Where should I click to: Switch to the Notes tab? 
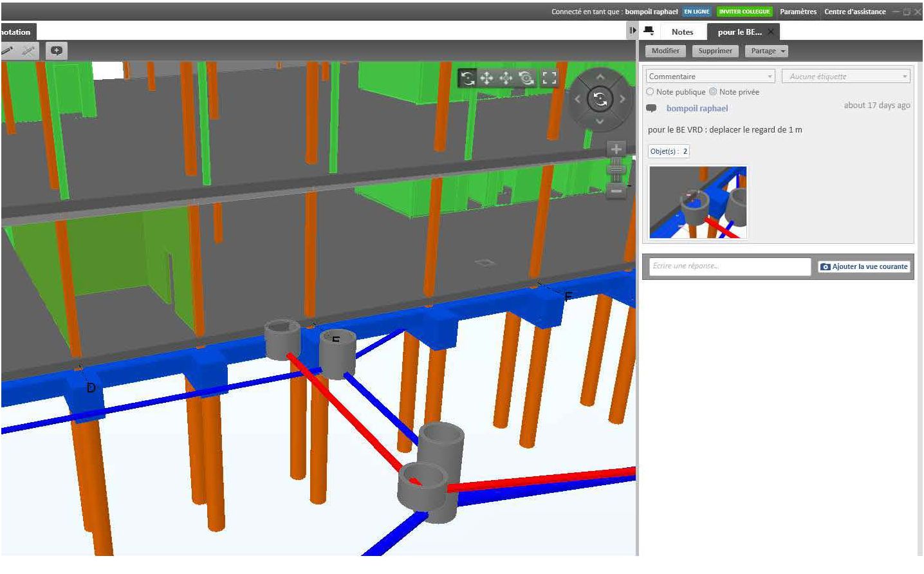pyautogui.click(x=682, y=32)
